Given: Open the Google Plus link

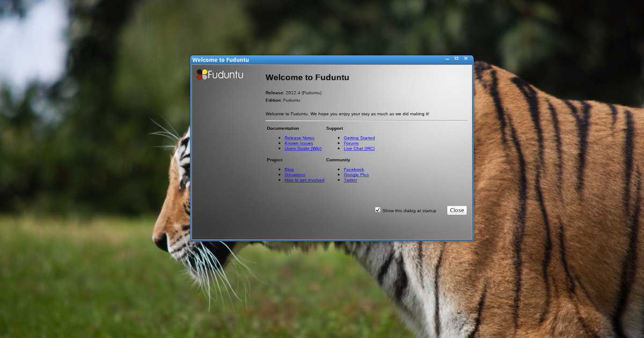Looking at the screenshot, I should (x=356, y=175).
